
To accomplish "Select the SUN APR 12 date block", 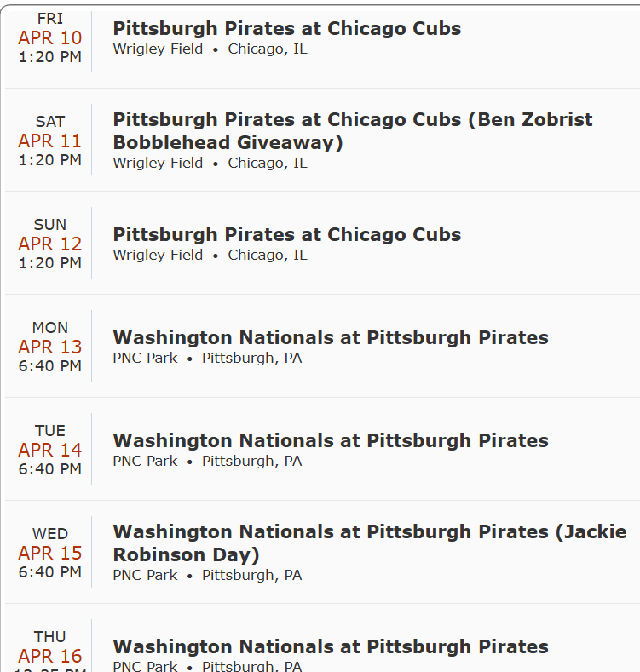I will (50, 244).
